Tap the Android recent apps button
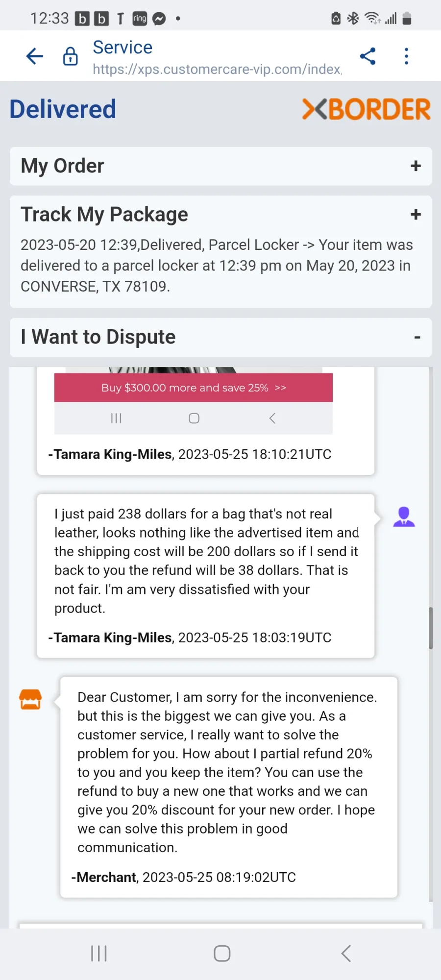 (99, 954)
